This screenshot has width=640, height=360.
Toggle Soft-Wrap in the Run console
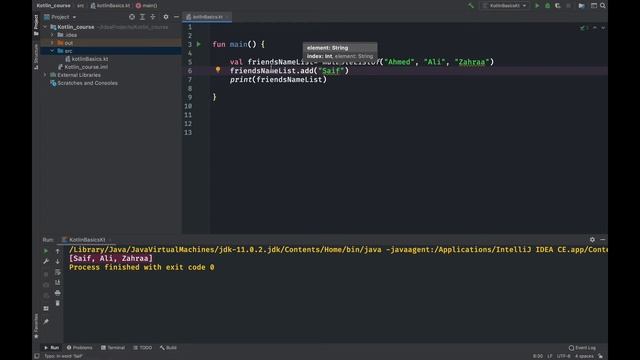coord(58,272)
